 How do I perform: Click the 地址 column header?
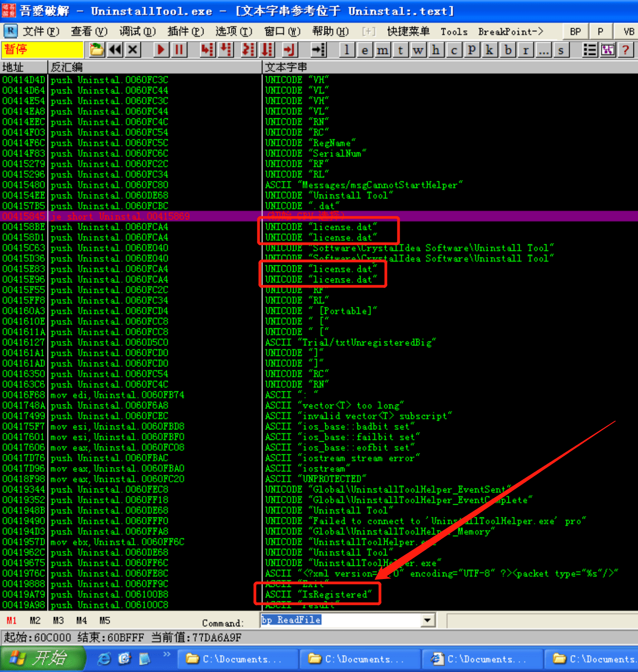pyautogui.click(x=24, y=67)
